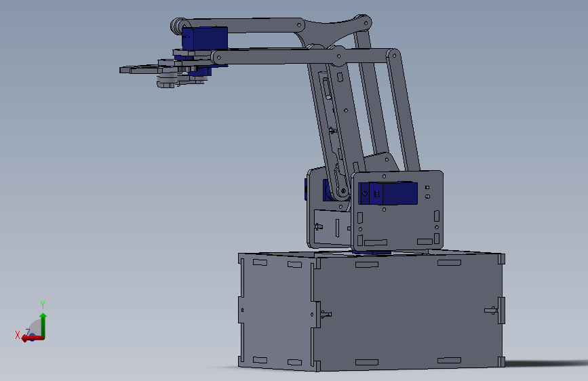
Task: Select the blue servo on the turret front plate
Action: (x=388, y=193)
